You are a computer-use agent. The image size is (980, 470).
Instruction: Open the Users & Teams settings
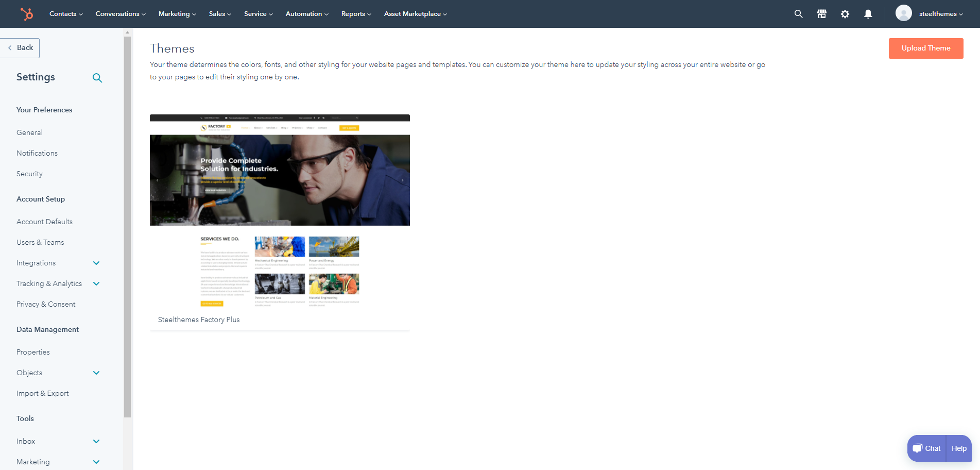tap(40, 242)
